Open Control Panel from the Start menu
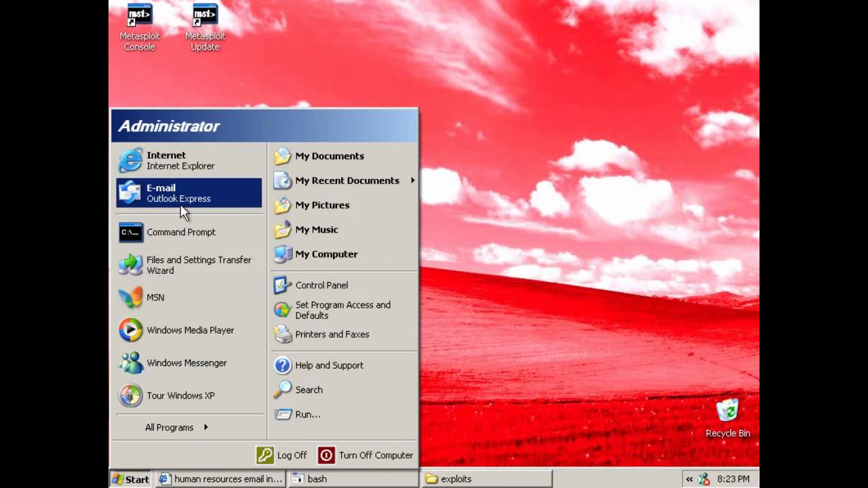This screenshot has width=868, height=488. coord(344,285)
